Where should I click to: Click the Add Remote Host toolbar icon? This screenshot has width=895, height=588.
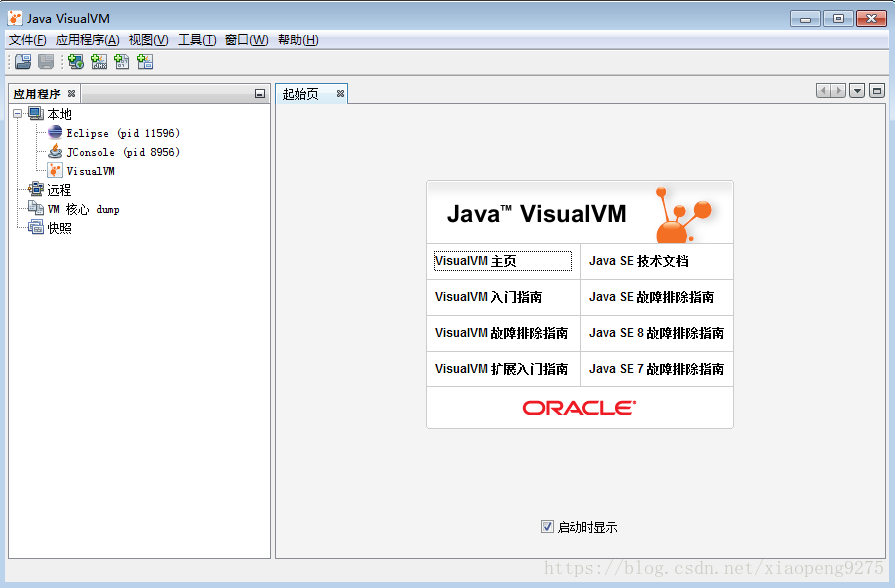tap(76, 62)
